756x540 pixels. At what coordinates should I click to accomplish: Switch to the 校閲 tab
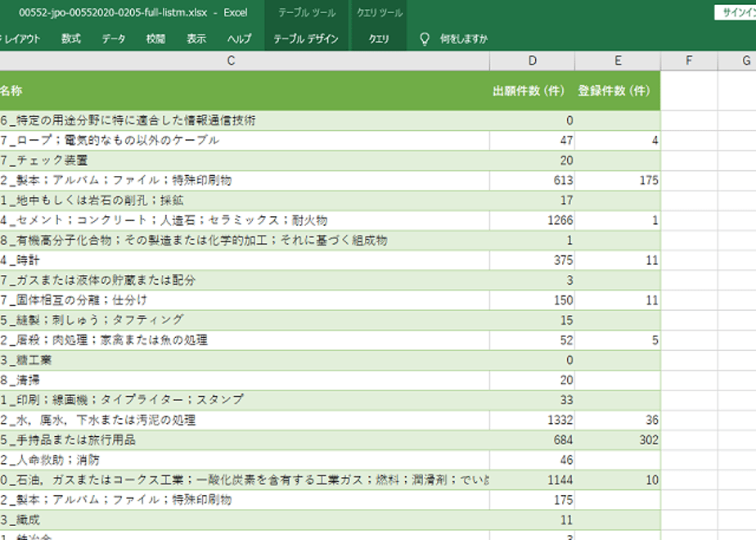[x=155, y=38]
